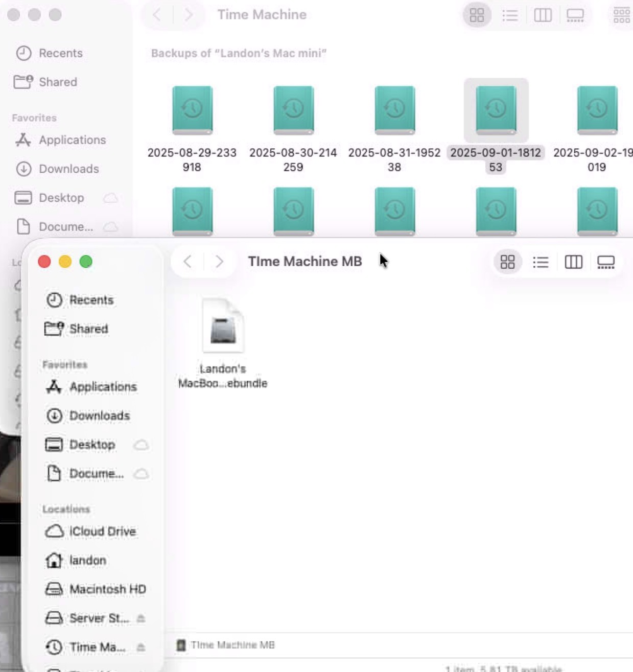
Task: Open backup 2025-08-29-233918 in Time Machine window
Action: [x=192, y=110]
